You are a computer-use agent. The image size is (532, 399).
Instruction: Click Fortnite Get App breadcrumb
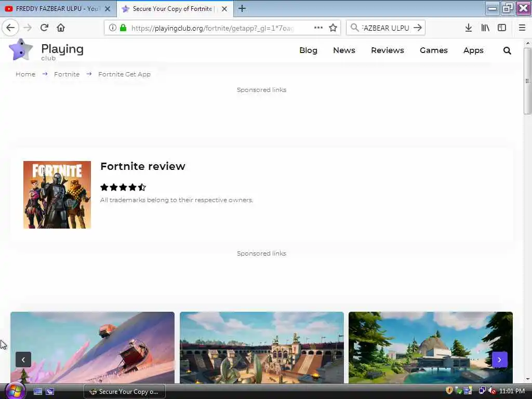[x=124, y=74]
